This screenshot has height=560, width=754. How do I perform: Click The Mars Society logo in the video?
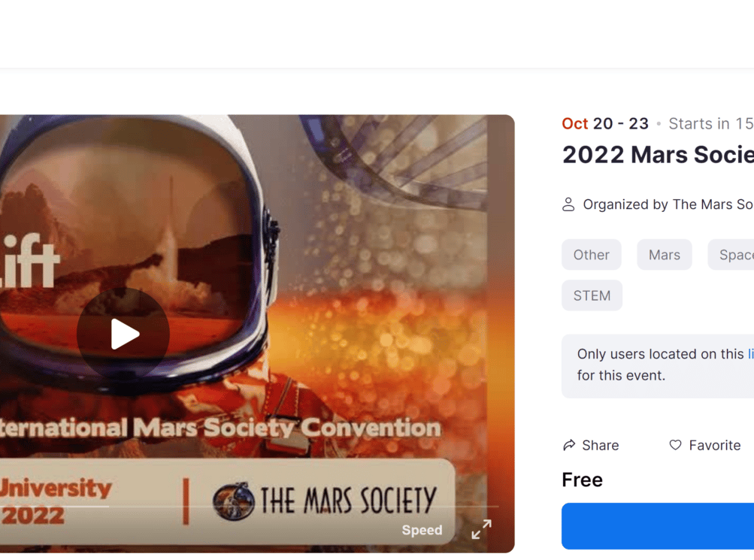coord(325,501)
